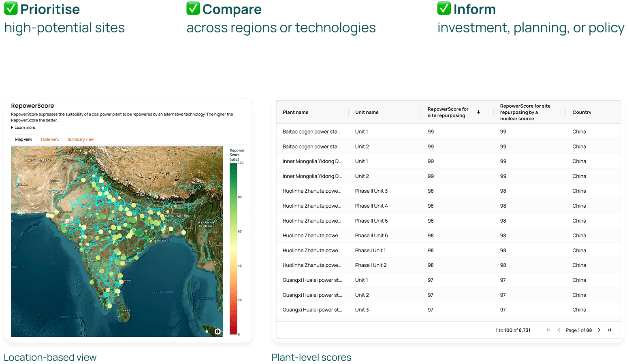Switch to the Table view tab

click(50, 139)
